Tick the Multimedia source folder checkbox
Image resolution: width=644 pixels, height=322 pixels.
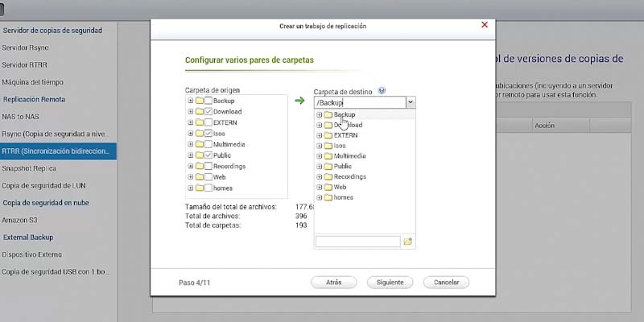(208, 145)
